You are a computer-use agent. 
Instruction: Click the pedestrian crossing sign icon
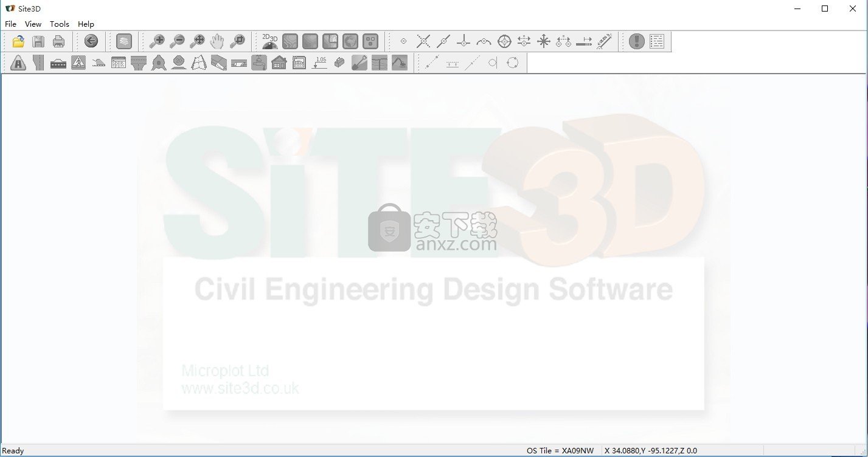[x=78, y=63]
